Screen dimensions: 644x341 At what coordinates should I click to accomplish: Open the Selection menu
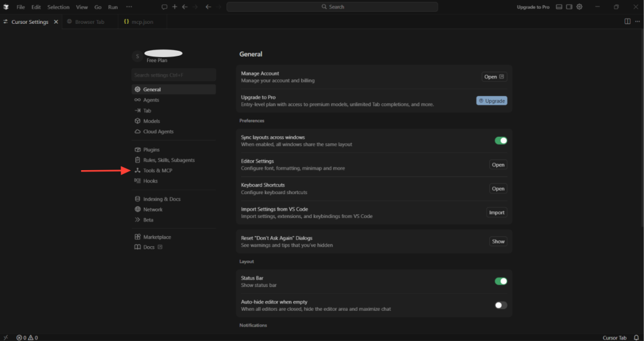tap(58, 7)
